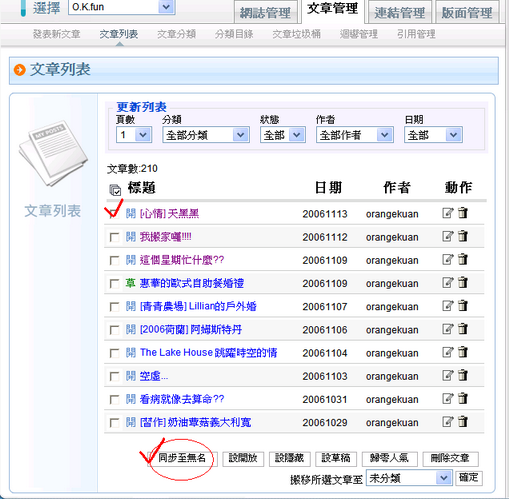Tick checkbox for 奶油蘑菇義大利寬

tap(114, 423)
